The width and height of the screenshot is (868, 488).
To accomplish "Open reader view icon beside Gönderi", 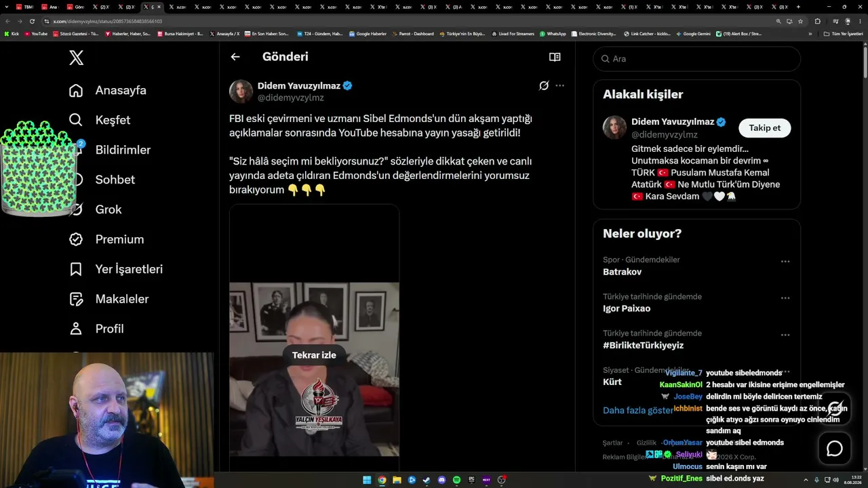I will click(555, 57).
